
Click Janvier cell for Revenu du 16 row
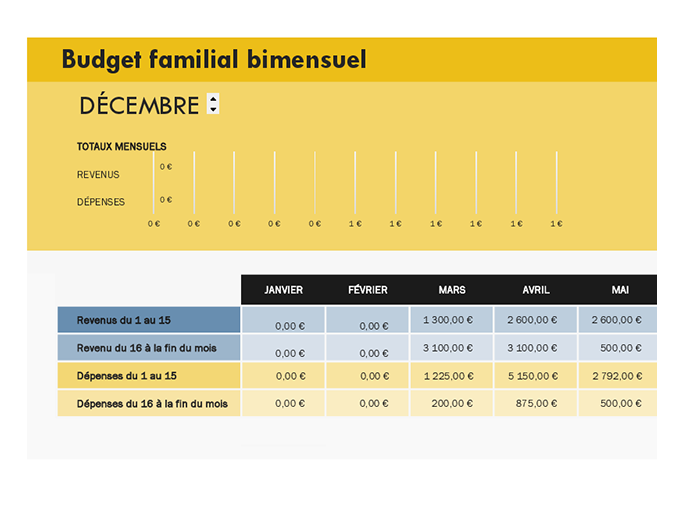(283, 348)
